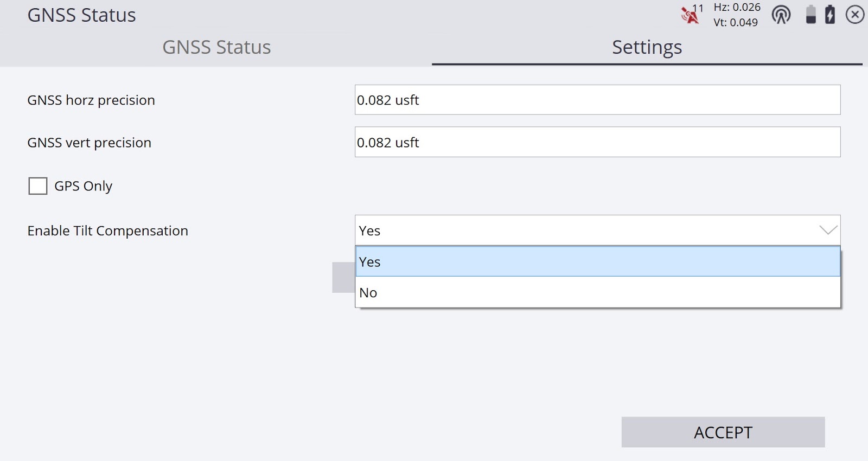Select the Settings tab
This screenshot has width=868, height=461.
point(647,47)
